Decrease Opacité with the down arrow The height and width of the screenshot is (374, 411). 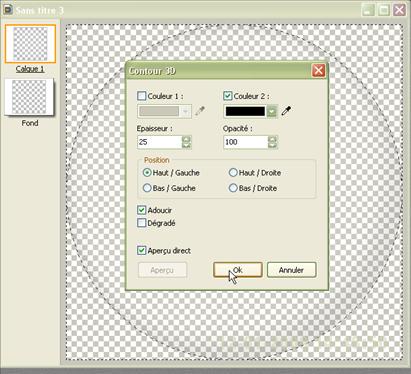coord(272,145)
